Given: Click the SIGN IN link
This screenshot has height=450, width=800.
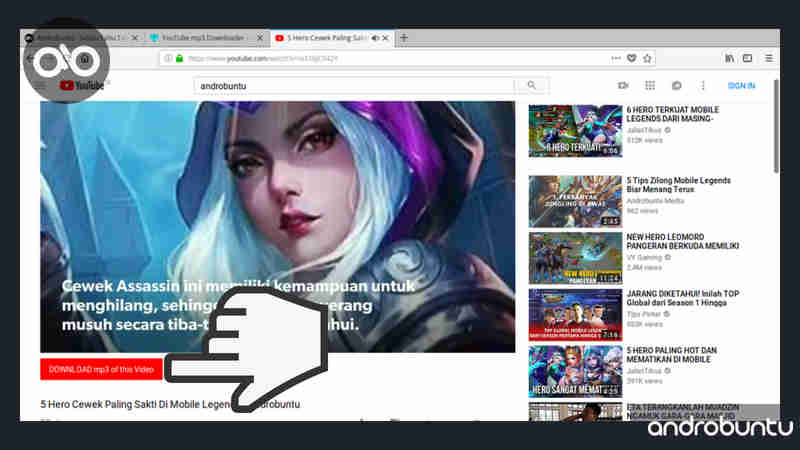Looking at the screenshot, I should [x=741, y=86].
